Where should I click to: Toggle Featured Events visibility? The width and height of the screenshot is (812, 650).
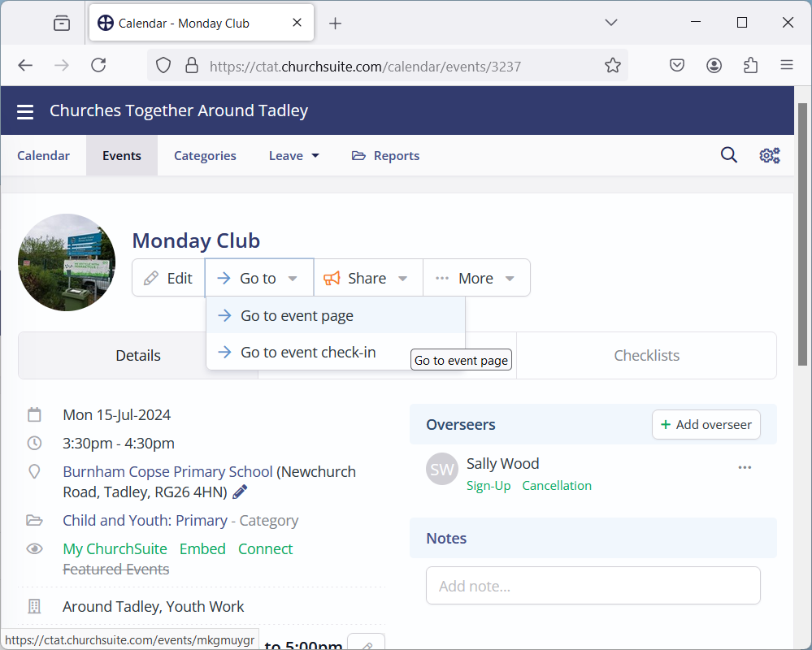tap(116, 570)
